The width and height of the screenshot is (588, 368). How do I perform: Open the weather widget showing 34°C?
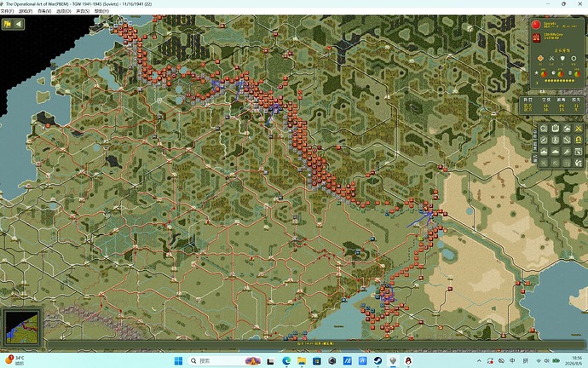[15, 360]
